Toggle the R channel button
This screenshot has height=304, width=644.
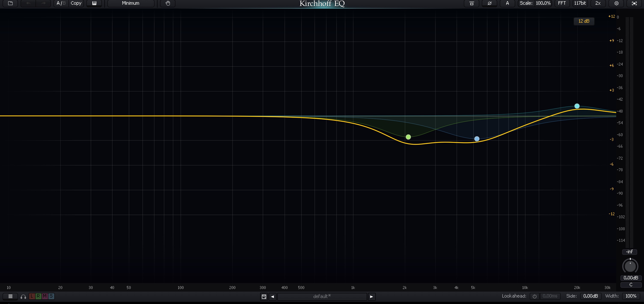38,296
